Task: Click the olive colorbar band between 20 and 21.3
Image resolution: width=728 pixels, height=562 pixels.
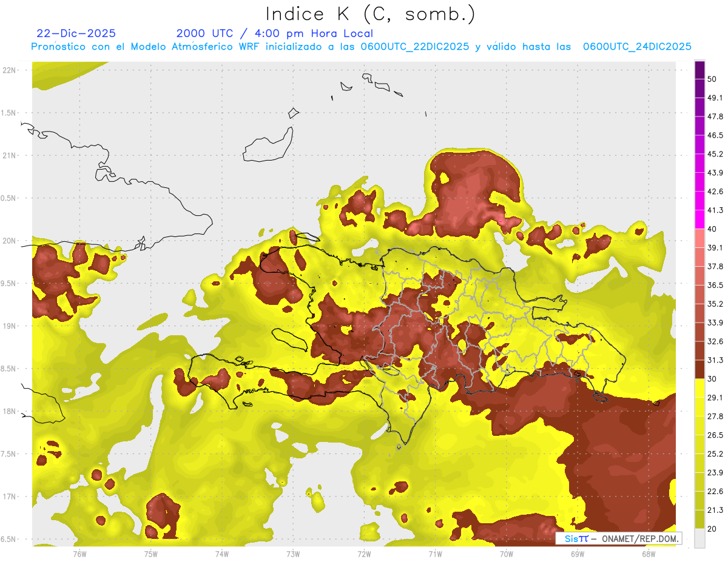Action: pyautogui.click(x=699, y=519)
